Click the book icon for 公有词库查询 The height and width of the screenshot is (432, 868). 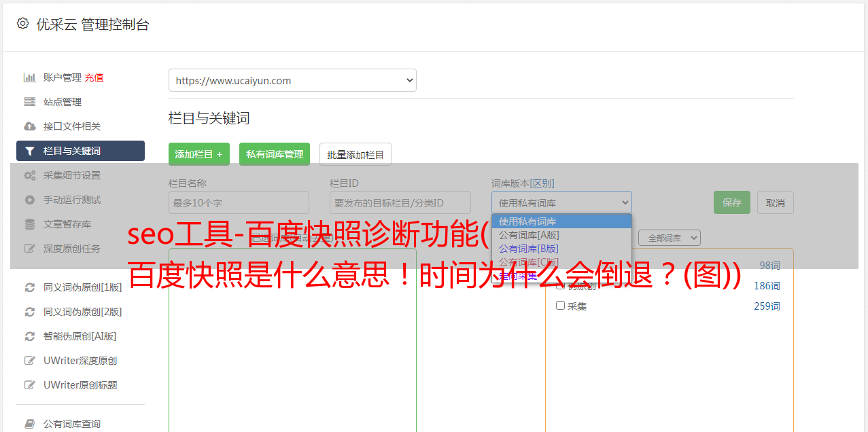[x=30, y=424]
